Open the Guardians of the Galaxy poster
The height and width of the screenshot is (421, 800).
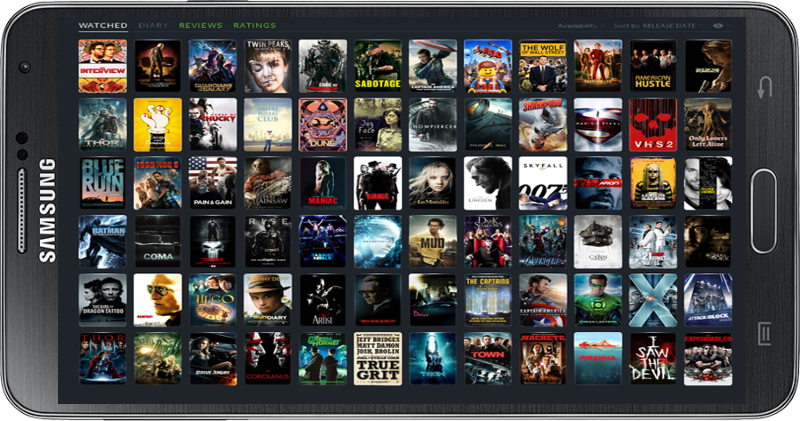point(213,66)
